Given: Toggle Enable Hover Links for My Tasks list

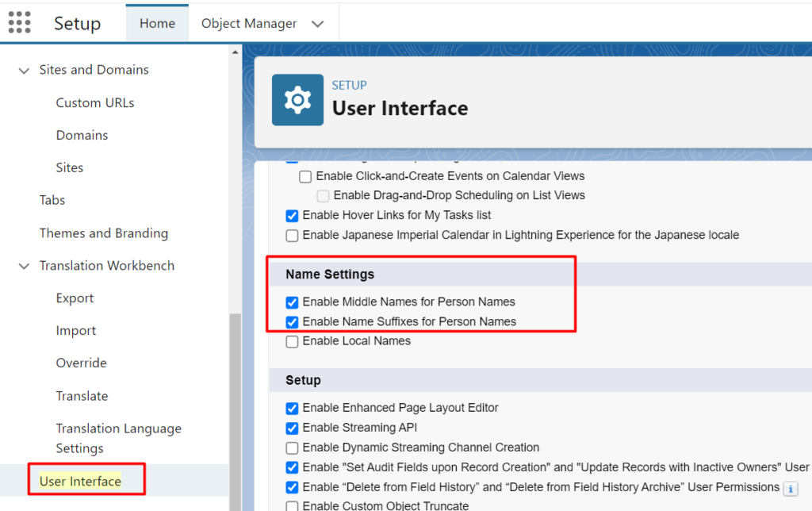Looking at the screenshot, I should click(x=292, y=215).
